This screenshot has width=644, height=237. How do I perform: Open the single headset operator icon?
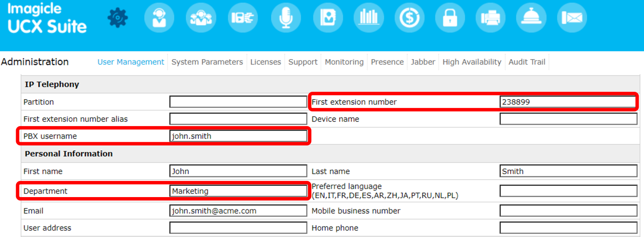pos(159,18)
